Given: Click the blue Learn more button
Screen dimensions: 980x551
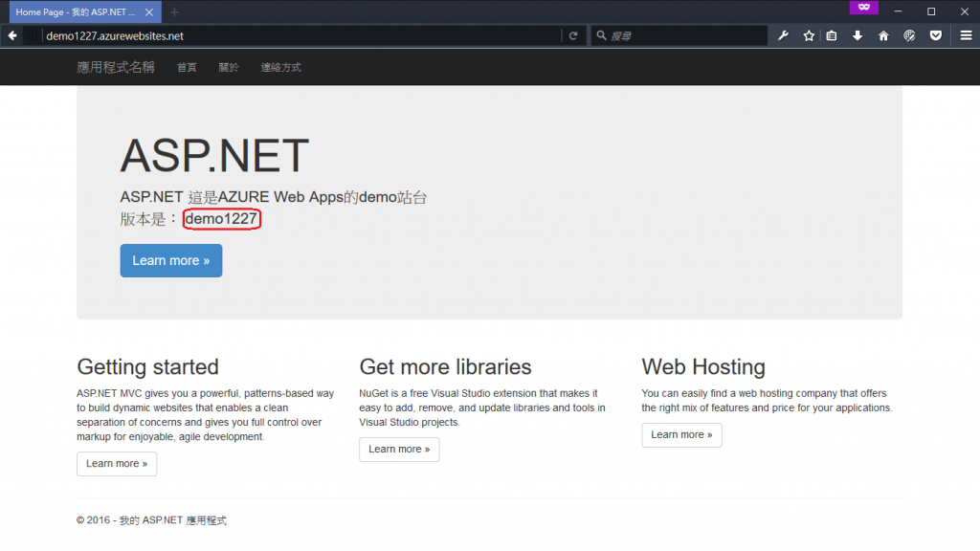Looking at the screenshot, I should (171, 260).
